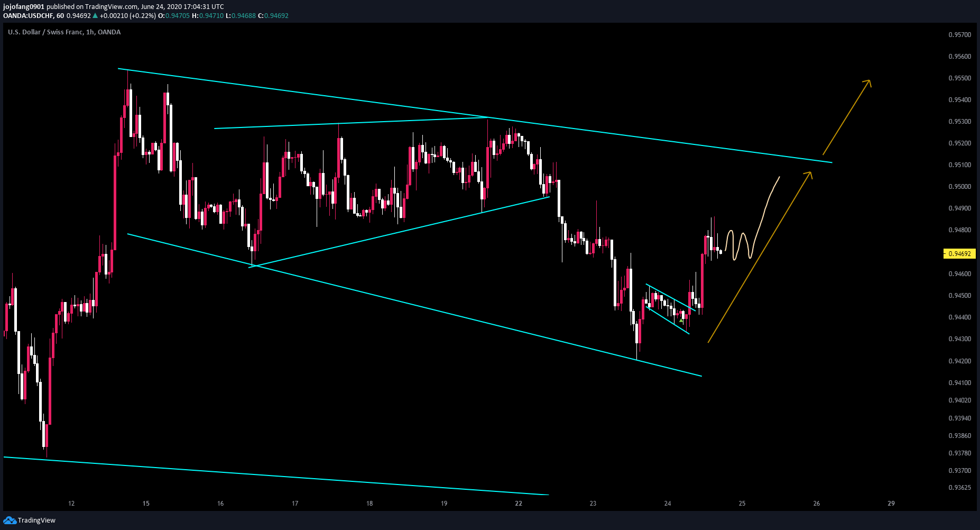Click the 'U.S. Dollar / Swiss Franc, 1h, OANDA' title
Screen dimensions: 980x530
point(64,32)
